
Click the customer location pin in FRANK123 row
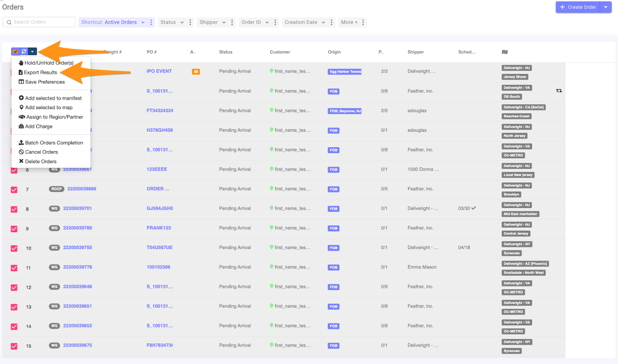coord(271,228)
